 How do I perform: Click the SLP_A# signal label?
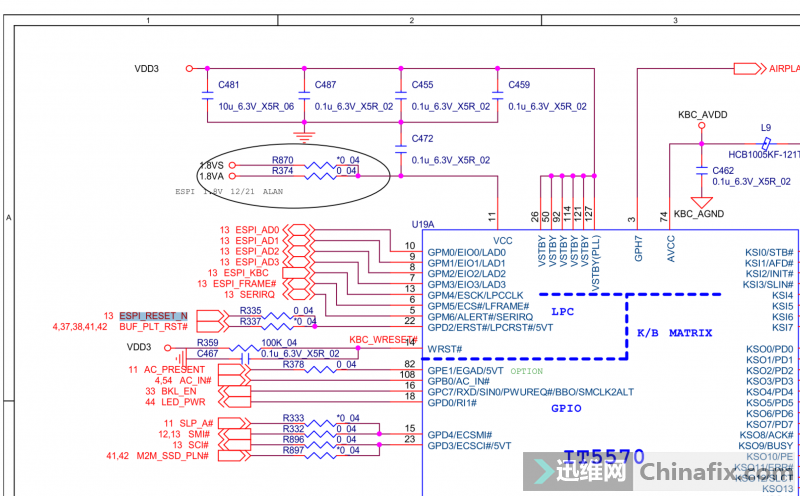(x=196, y=424)
